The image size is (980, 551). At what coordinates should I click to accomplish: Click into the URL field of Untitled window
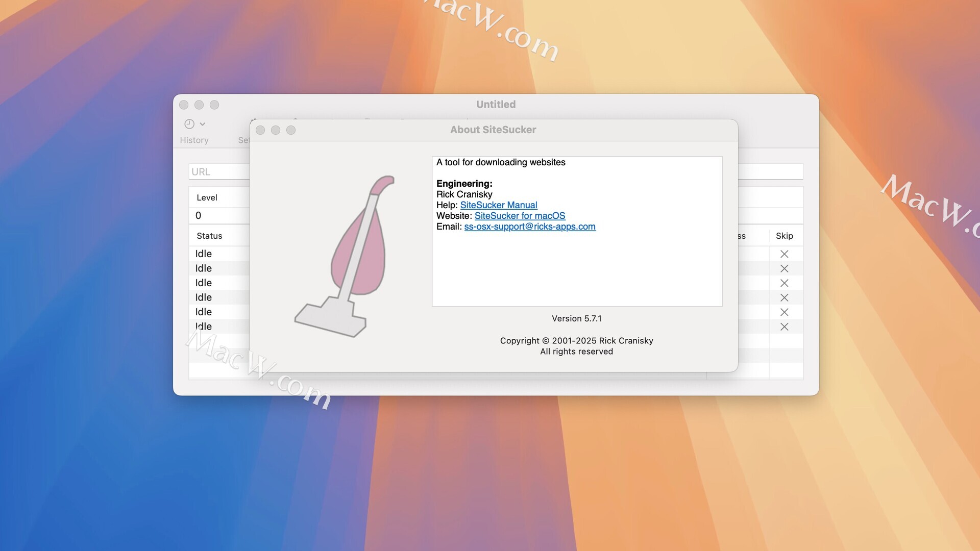point(219,172)
